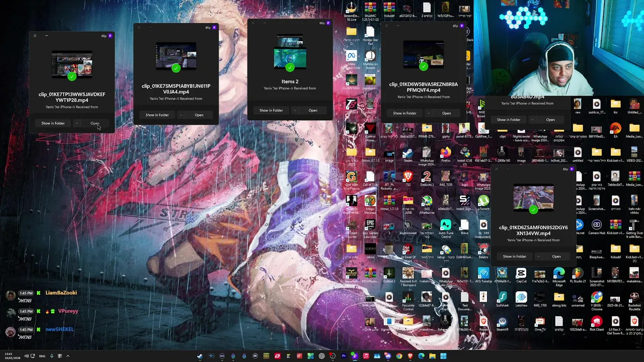This screenshot has width=644, height=362.
Task: Open clip_01KE7SM5P1 video from Blip
Action: coord(199,115)
